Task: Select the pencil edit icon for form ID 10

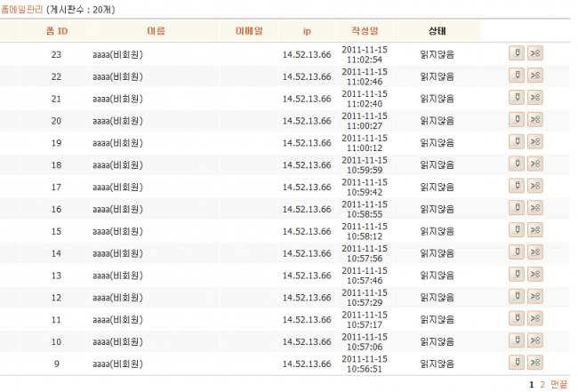Action: (x=517, y=340)
